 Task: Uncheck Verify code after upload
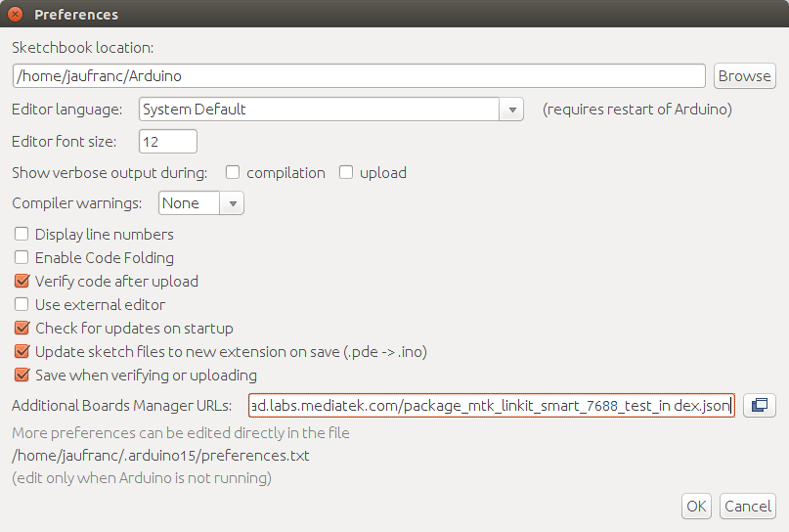pos(22,281)
